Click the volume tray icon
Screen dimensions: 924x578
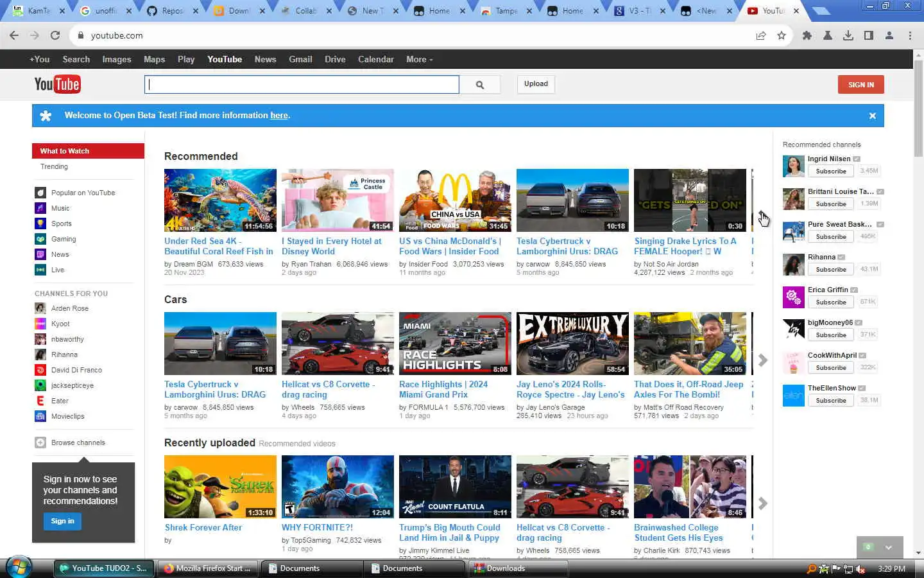pos(860,569)
